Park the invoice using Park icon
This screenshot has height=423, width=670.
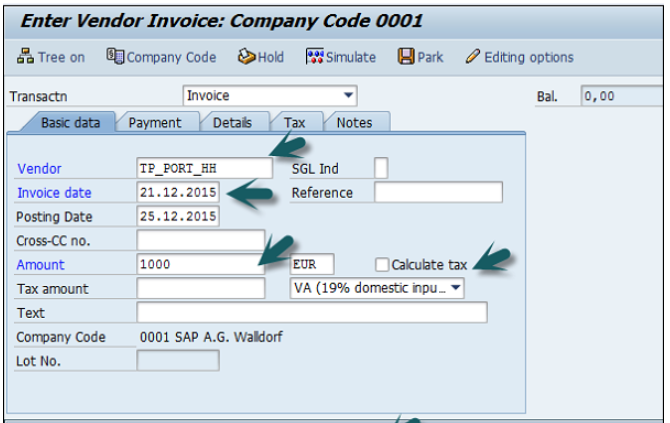tap(406, 57)
